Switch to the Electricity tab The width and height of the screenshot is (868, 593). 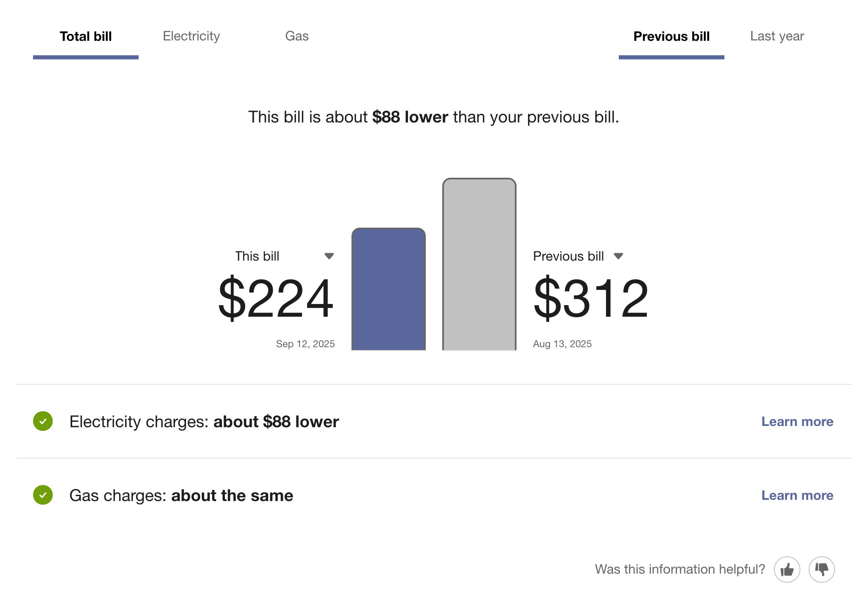pos(191,36)
